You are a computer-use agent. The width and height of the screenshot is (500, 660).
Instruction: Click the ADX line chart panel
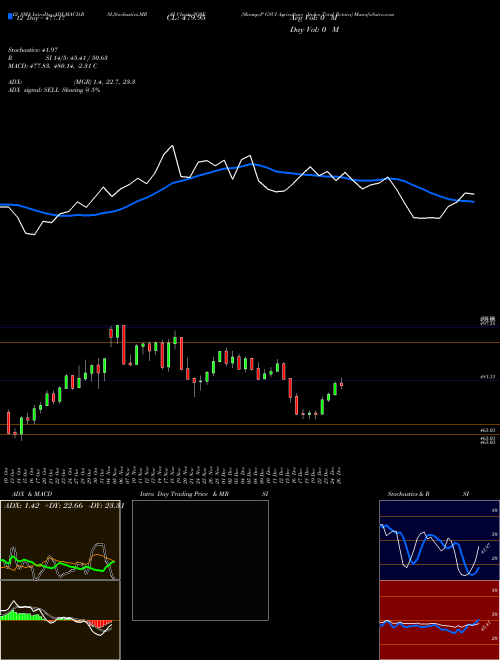60,540
